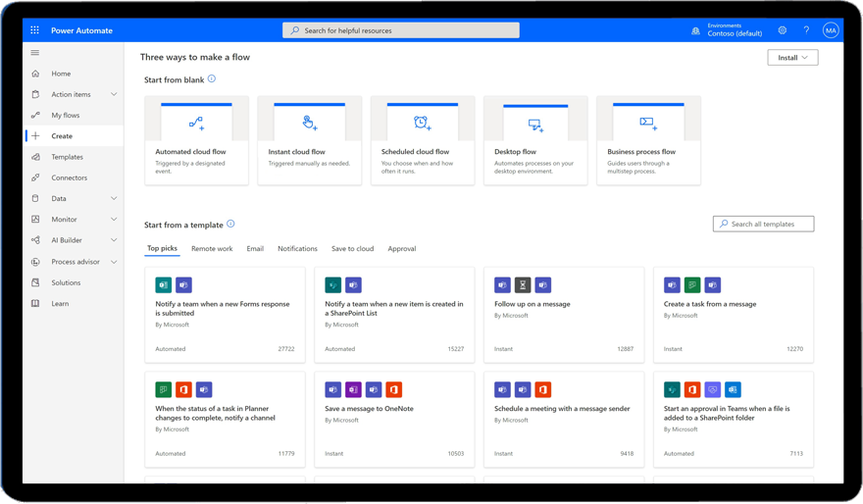Click the Environments icon in header
863x504 pixels.
(695, 30)
